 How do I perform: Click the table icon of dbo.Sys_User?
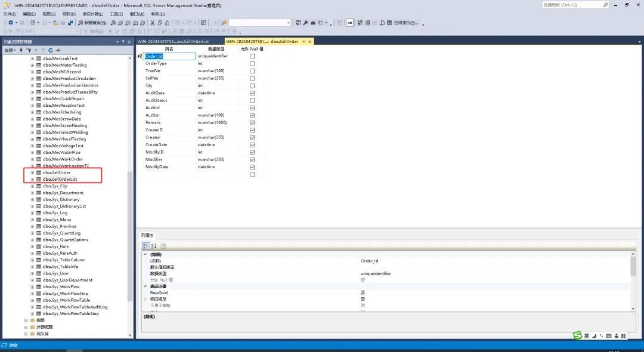39,273
